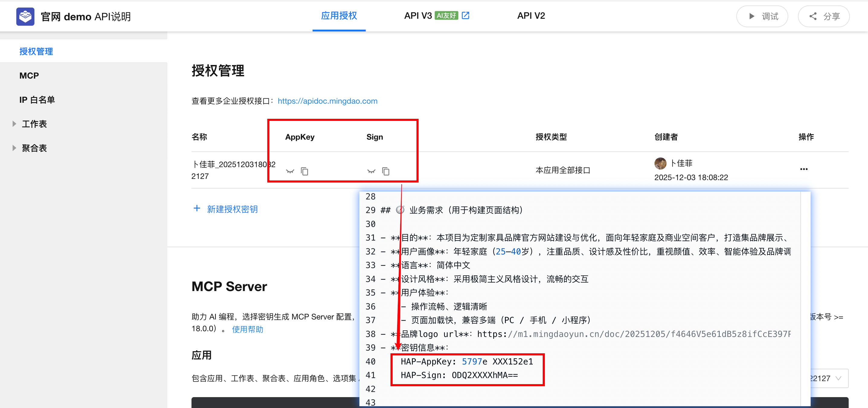Reveal the hidden Sign with eye icon
This screenshot has width=868, height=408.
[x=371, y=171]
